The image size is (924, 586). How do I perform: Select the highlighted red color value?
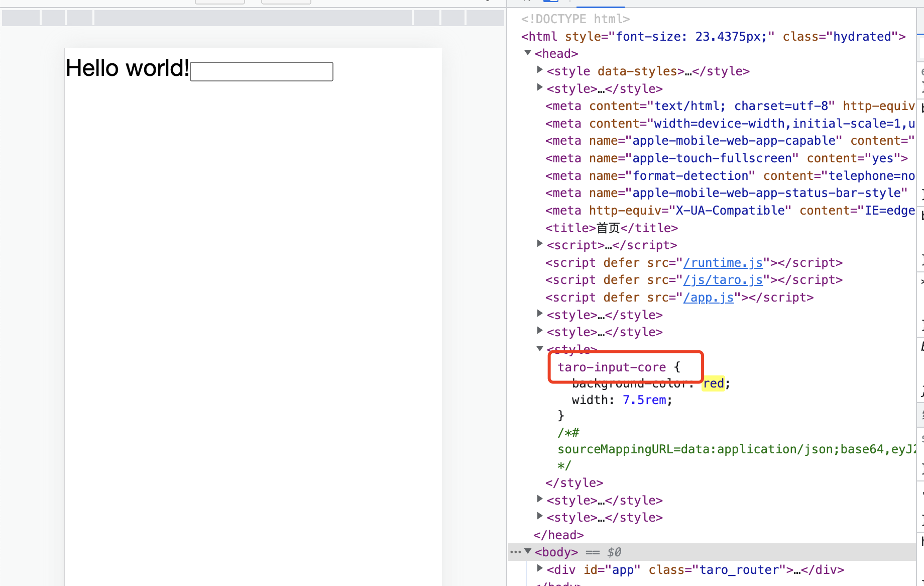coord(713,383)
